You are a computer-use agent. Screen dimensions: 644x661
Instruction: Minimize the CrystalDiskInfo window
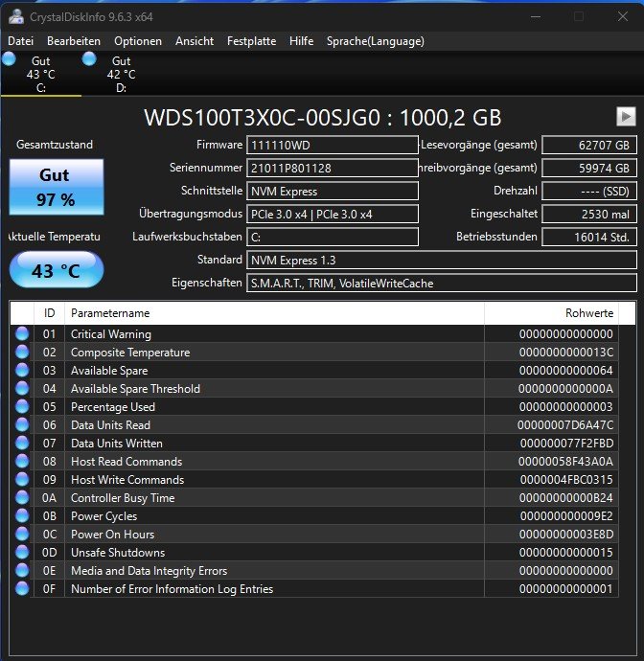[x=536, y=17]
